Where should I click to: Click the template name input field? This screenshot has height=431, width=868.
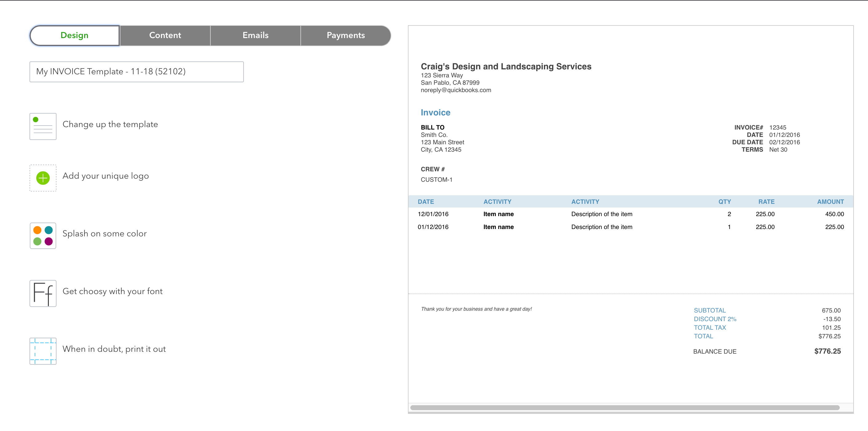click(136, 72)
